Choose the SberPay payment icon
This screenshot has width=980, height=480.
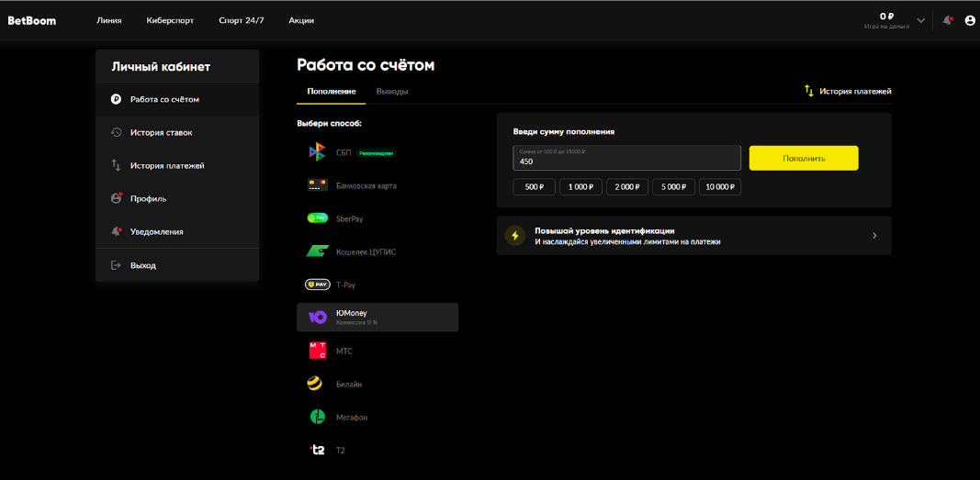point(317,218)
